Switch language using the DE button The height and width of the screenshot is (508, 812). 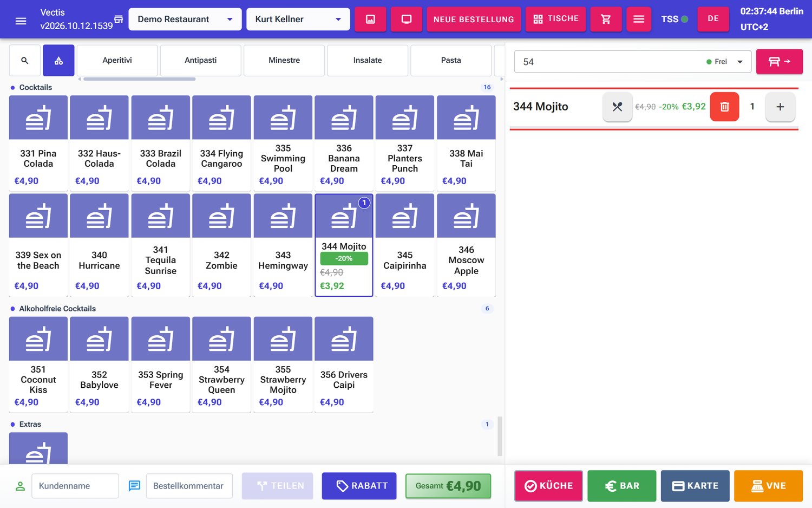click(x=713, y=19)
